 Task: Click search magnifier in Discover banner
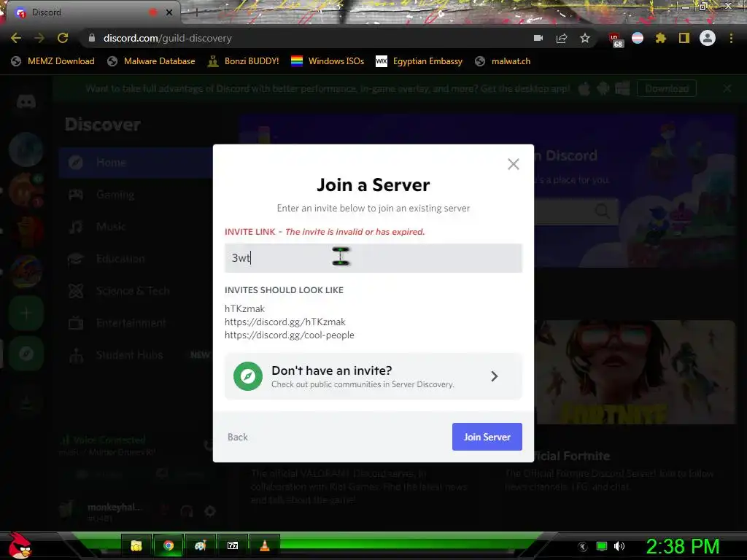point(602,211)
